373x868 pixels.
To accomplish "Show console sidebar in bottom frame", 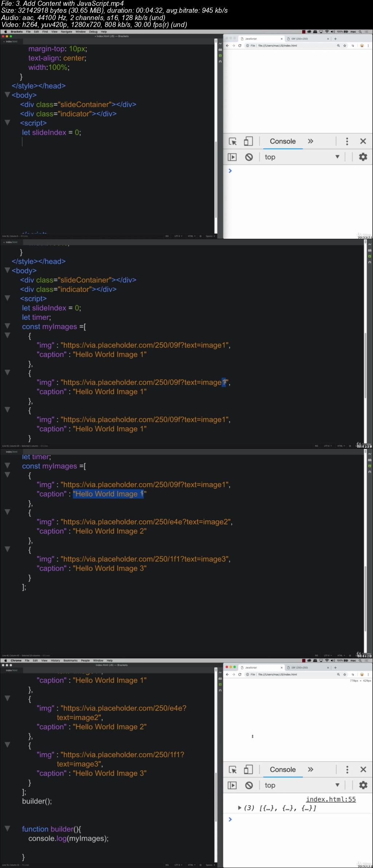I will tap(232, 785).
